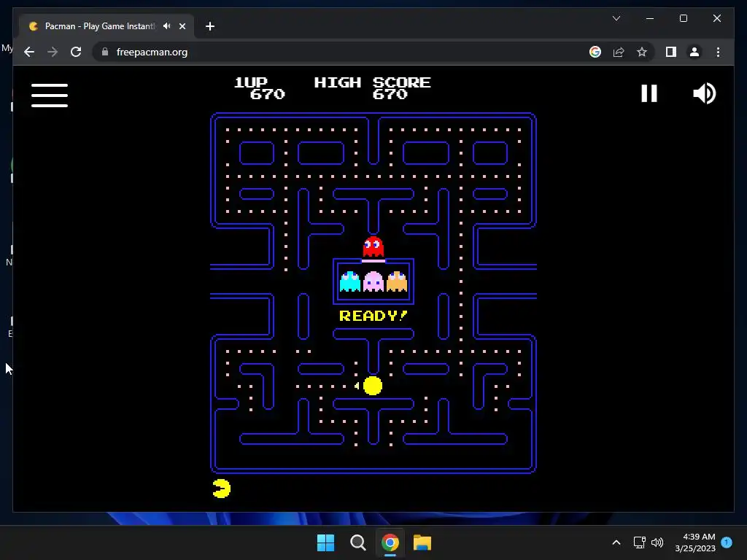
Task: Show hidden system tray icons
Action: pos(616,542)
